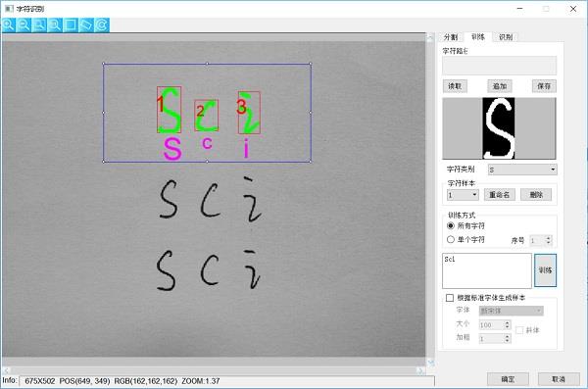
Task: Click the 加粗 bold spinner arrows
Action: click(507, 339)
